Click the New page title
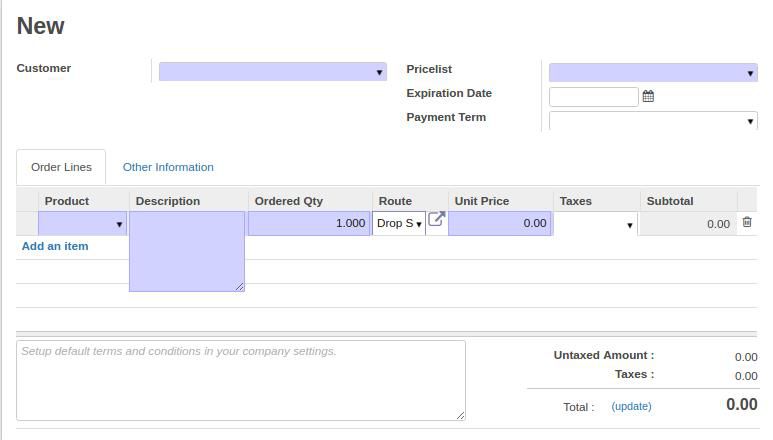Screen dimensions: 773x440 tap(40, 26)
